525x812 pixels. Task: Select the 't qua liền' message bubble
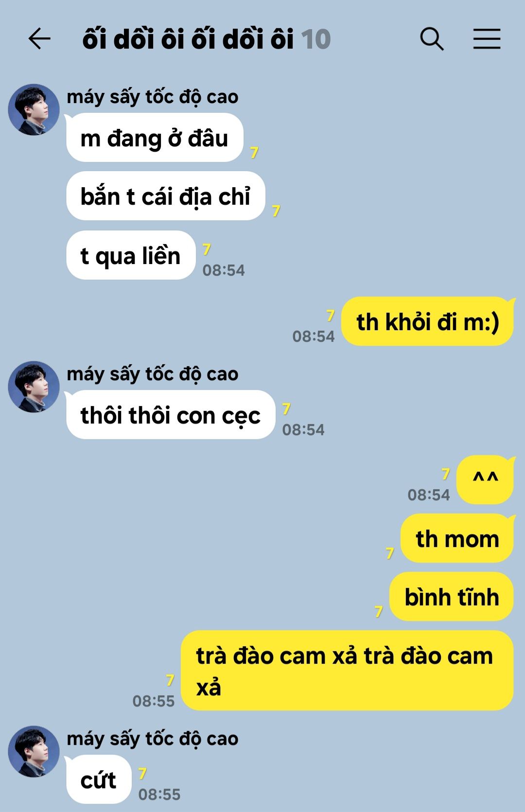[131, 255]
